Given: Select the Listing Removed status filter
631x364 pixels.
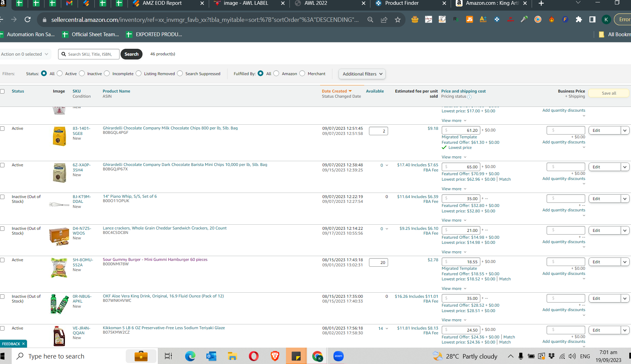Looking at the screenshot, I should [139, 73].
